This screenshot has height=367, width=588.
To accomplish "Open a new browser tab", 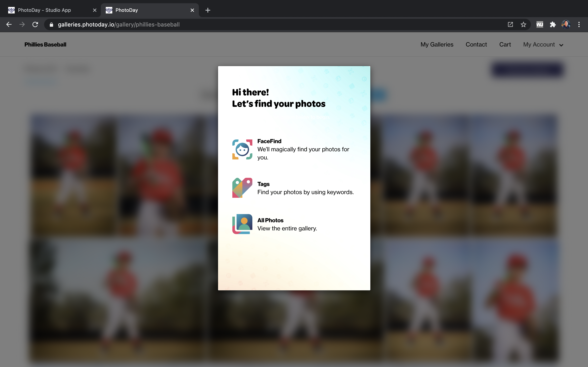I will click(x=208, y=10).
